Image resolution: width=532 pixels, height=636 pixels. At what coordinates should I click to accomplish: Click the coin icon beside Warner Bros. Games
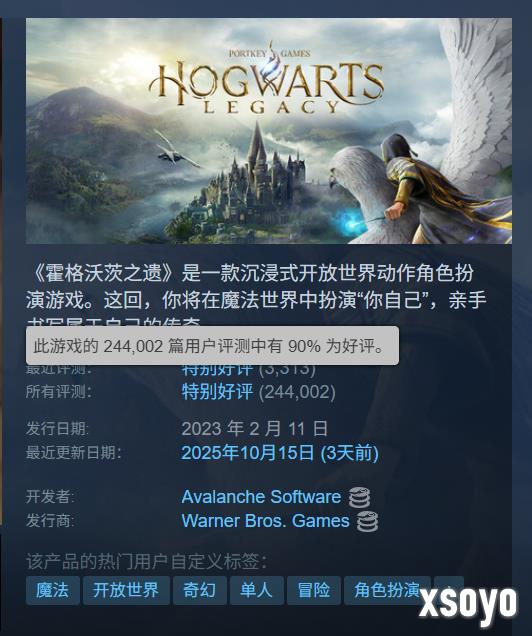tap(367, 521)
